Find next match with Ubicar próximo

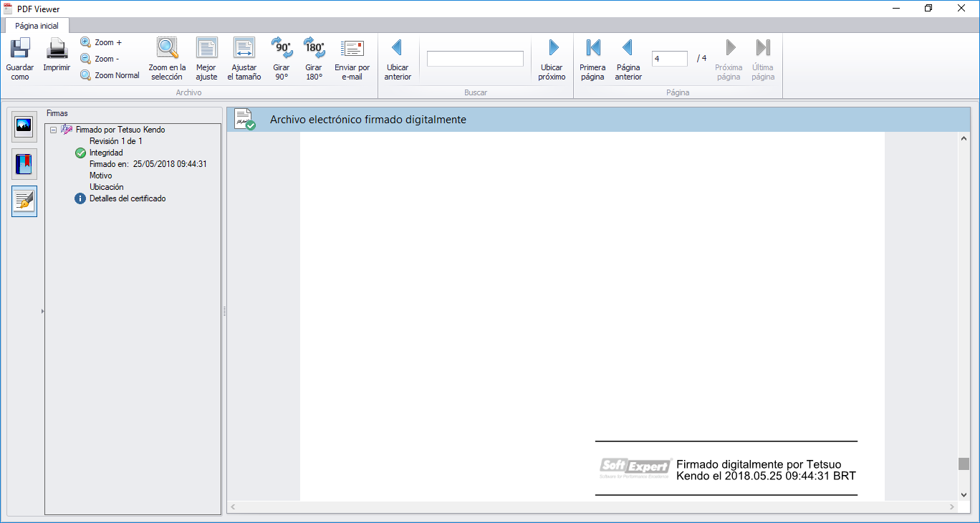(552, 59)
